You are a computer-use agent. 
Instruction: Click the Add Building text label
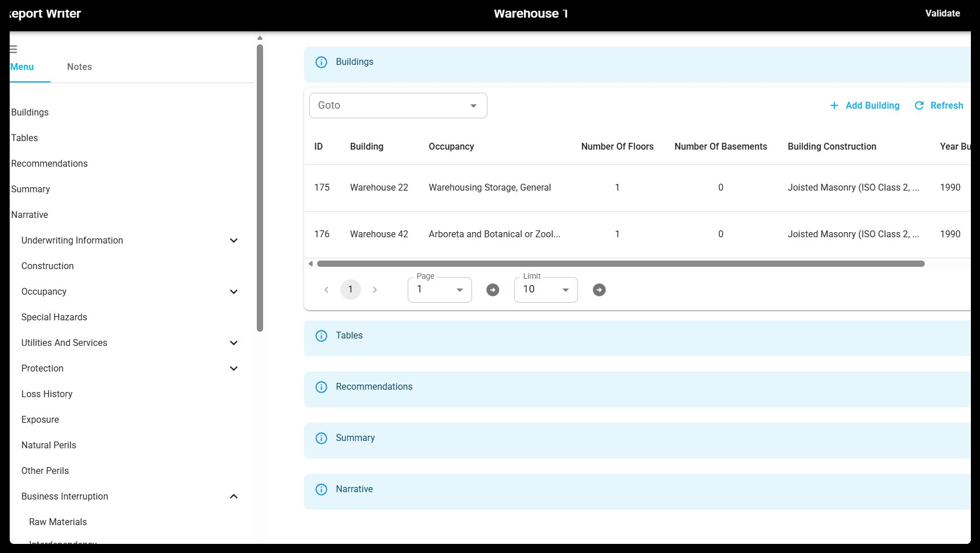[872, 105]
